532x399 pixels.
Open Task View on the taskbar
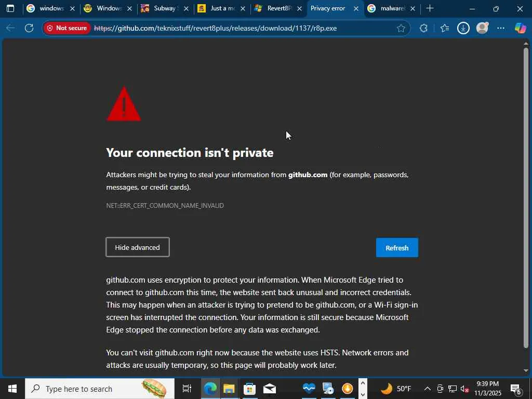click(187, 389)
